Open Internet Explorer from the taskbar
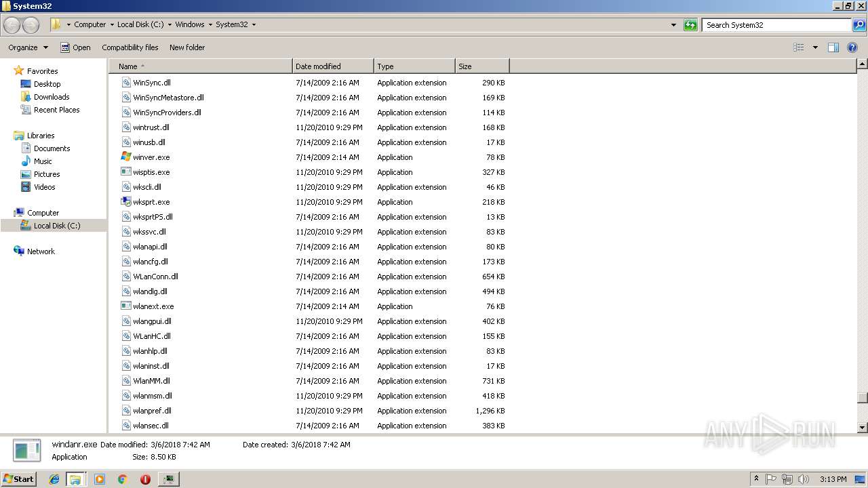The width and height of the screenshot is (868, 488). click(x=54, y=479)
